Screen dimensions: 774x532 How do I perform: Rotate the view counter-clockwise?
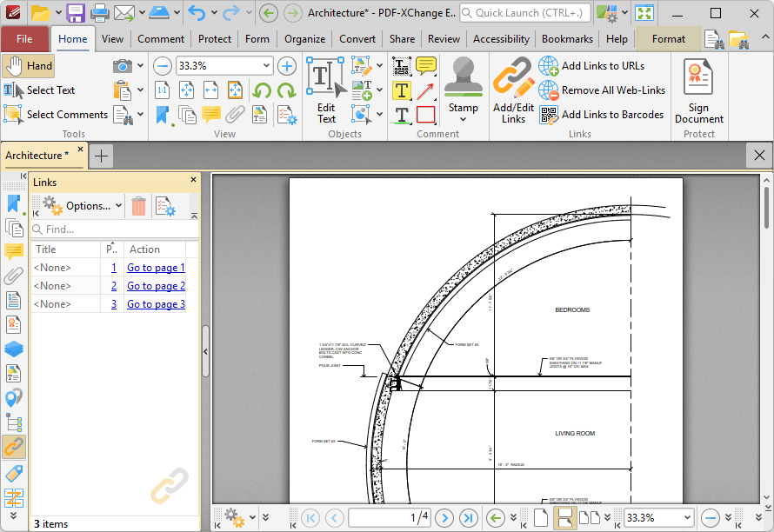click(262, 90)
